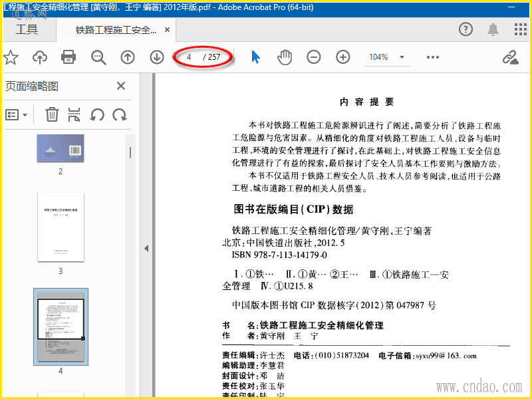The image size is (532, 399).
Task: Click the 页面缩略图 panel title
Action: coord(32,86)
